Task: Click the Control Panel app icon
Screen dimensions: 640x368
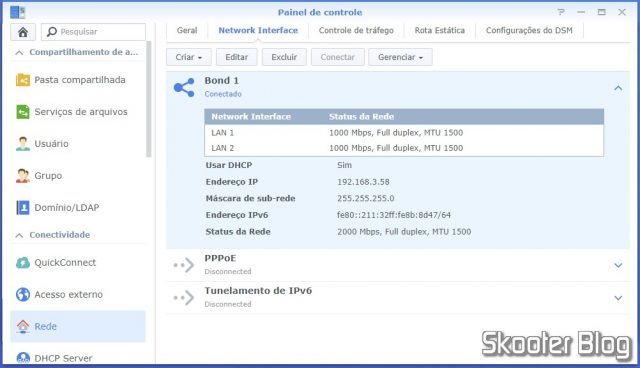Action: [x=18, y=12]
